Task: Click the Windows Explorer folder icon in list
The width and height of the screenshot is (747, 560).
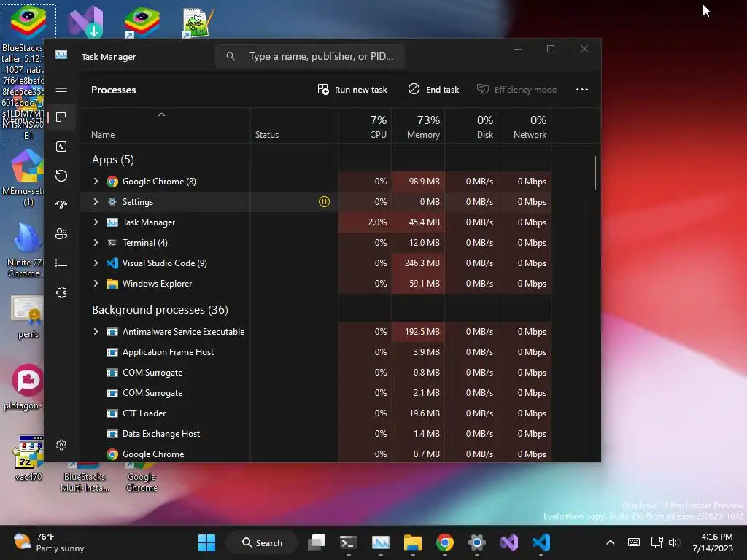Action: click(x=112, y=284)
